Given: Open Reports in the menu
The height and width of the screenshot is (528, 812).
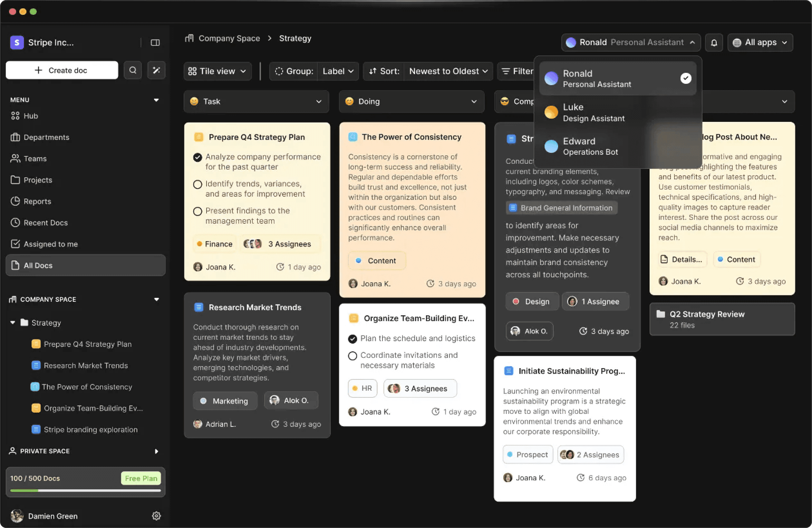Looking at the screenshot, I should 37,201.
